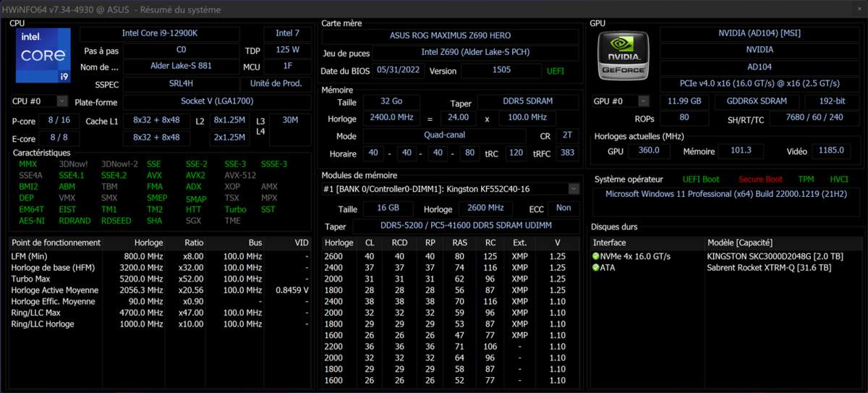Click the memory clock 2400.0 MHz
The image size is (868, 393).
391,117
